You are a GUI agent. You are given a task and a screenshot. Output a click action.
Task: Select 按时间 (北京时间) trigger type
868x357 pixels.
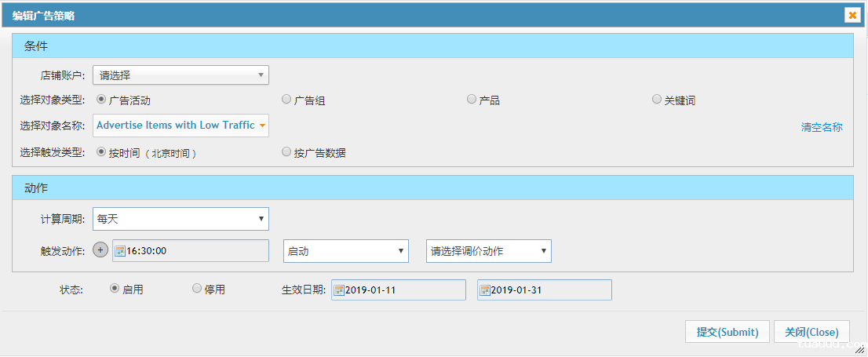point(101,152)
